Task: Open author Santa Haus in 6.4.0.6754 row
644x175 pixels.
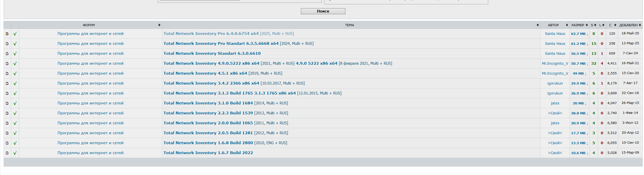Action: pyautogui.click(x=555, y=34)
